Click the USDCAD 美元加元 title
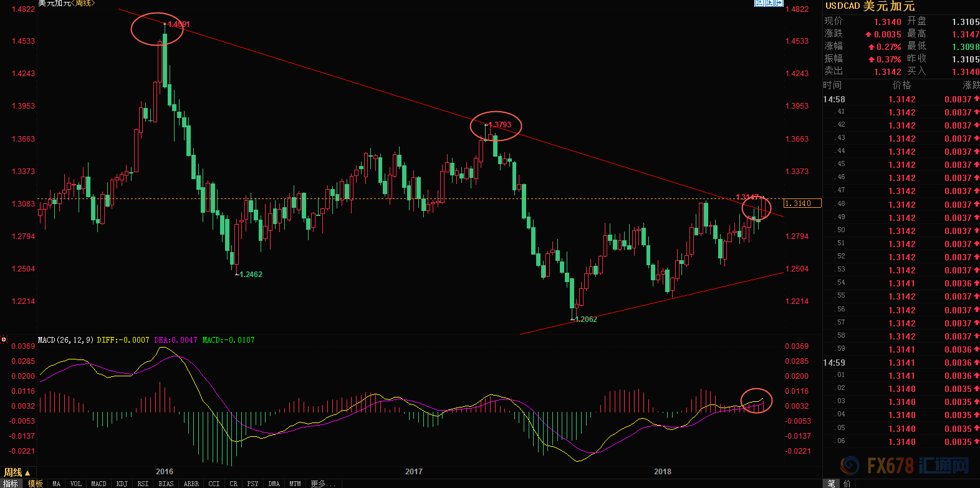980x488 pixels. 870,6
